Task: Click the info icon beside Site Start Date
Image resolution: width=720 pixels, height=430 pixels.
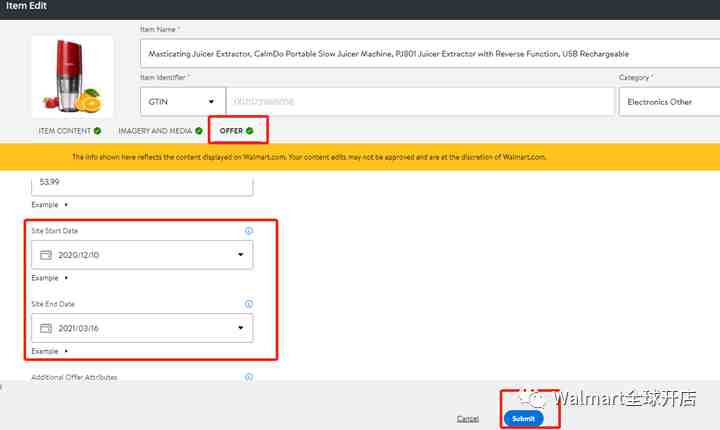Action: pyautogui.click(x=248, y=231)
